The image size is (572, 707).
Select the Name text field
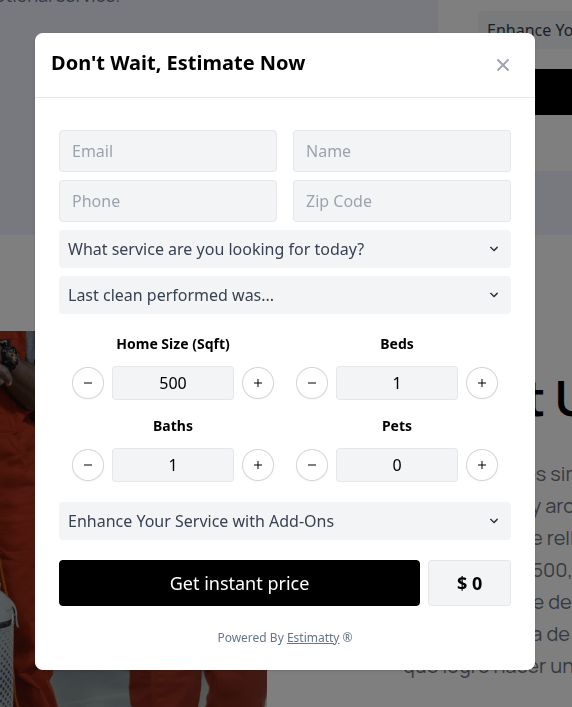pos(402,151)
